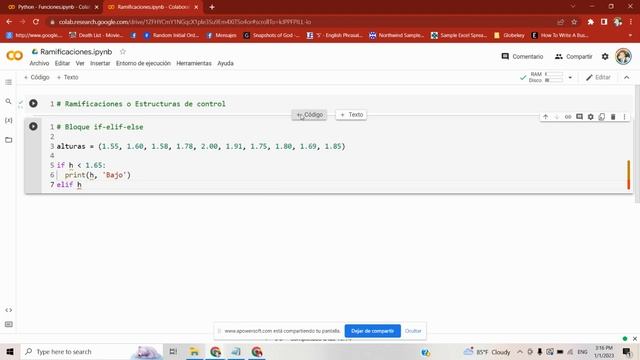Click Ocultar link in sharing bar
The height and width of the screenshot is (360, 640).
pyautogui.click(x=413, y=331)
